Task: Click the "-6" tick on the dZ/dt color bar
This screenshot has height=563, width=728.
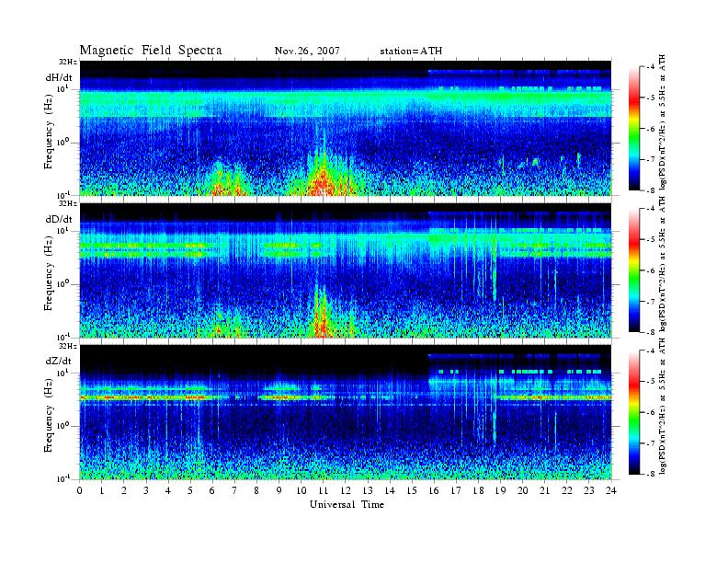Action: point(652,412)
